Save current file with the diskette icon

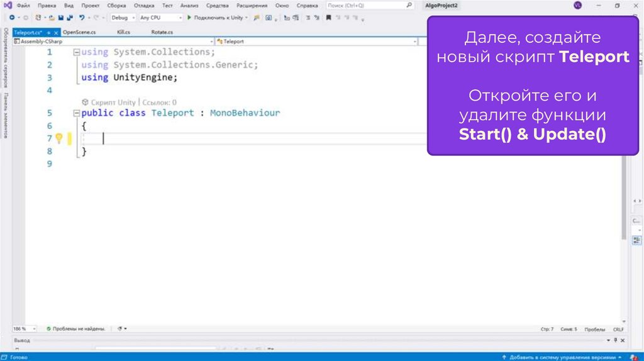[x=61, y=18]
